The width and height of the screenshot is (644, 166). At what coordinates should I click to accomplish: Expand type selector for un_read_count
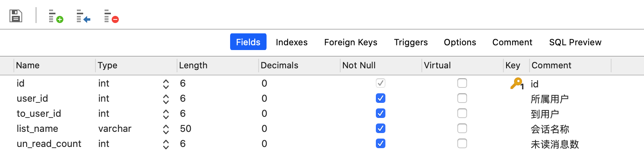tap(166, 144)
